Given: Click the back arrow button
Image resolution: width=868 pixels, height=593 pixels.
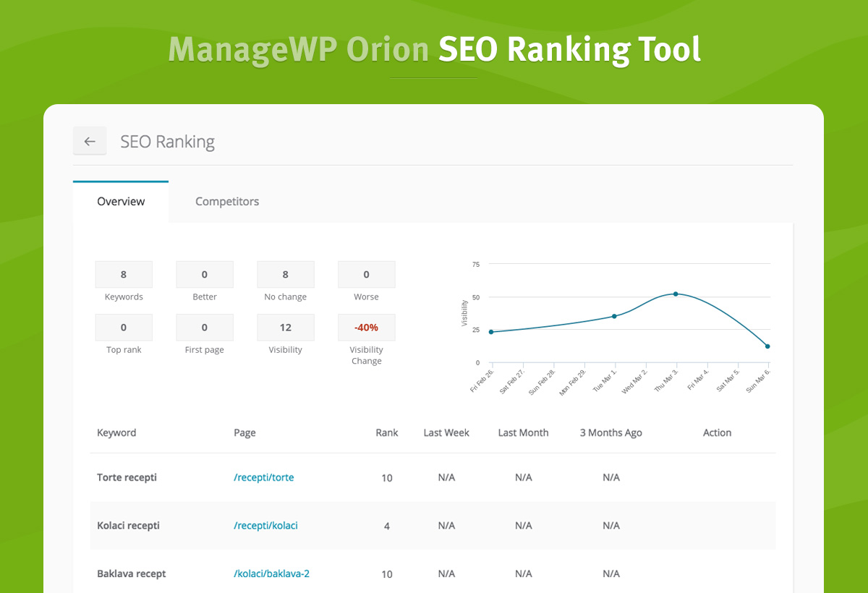Looking at the screenshot, I should point(90,141).
